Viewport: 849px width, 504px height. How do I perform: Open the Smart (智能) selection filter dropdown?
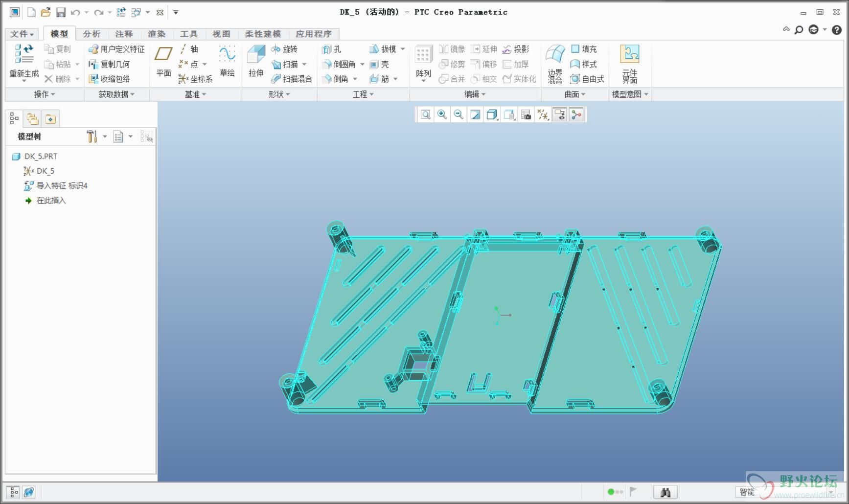[787, 492]
